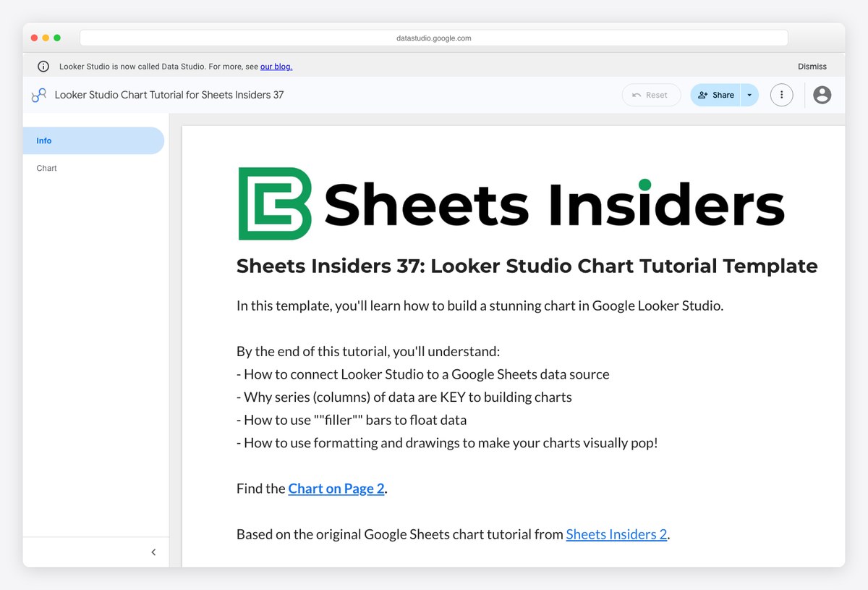
Task: Click the Sheets Insiders logo image
Action: click(x=511, y=204)
